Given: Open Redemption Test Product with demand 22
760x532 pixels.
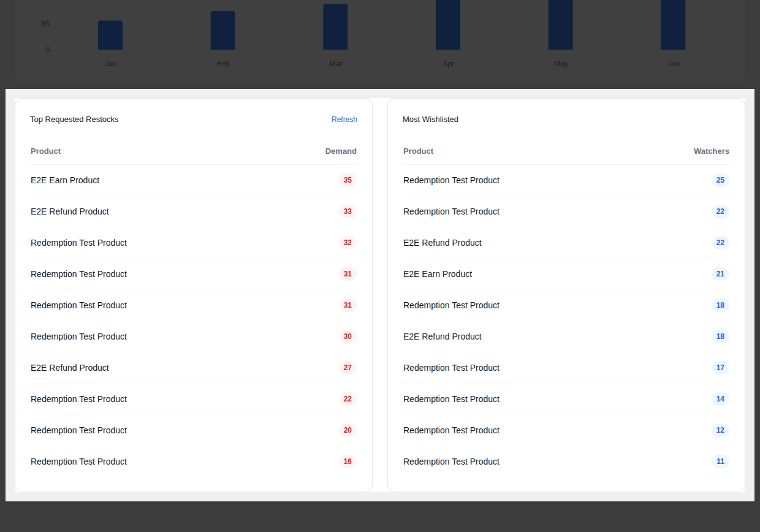Looking at the screenshot, I should point(79,399).
